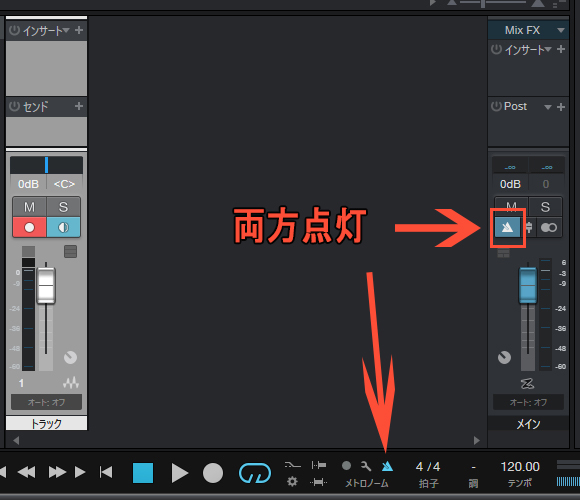Image resolution: width=580 pixels, height=500 pixels.
Task: Toggle the main channel metronome button
Action: (x=507, y=227)
